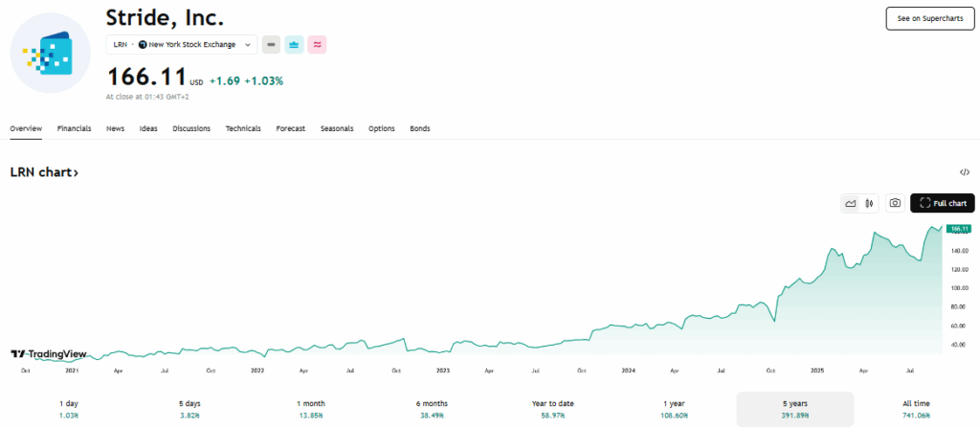Select the 6 months range
980x428 pixels.
click(x=432, y=409)
